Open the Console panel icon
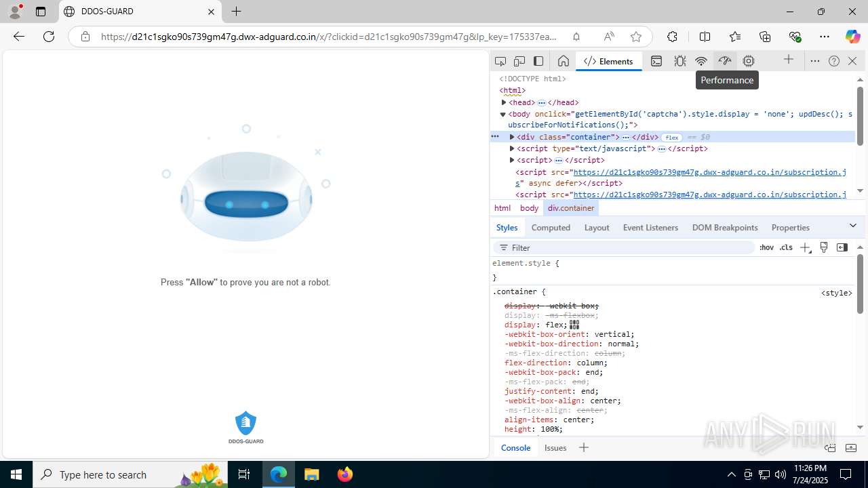Screen dimensions: 868x488 [656, 61]
